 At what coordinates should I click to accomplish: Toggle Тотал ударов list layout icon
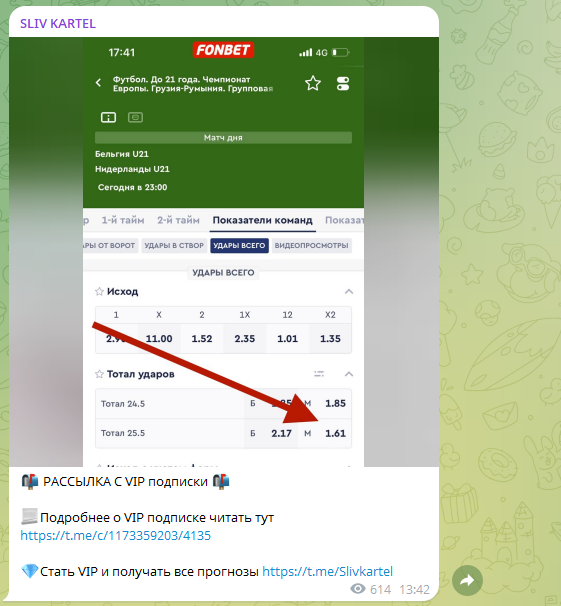pos(319,374)
